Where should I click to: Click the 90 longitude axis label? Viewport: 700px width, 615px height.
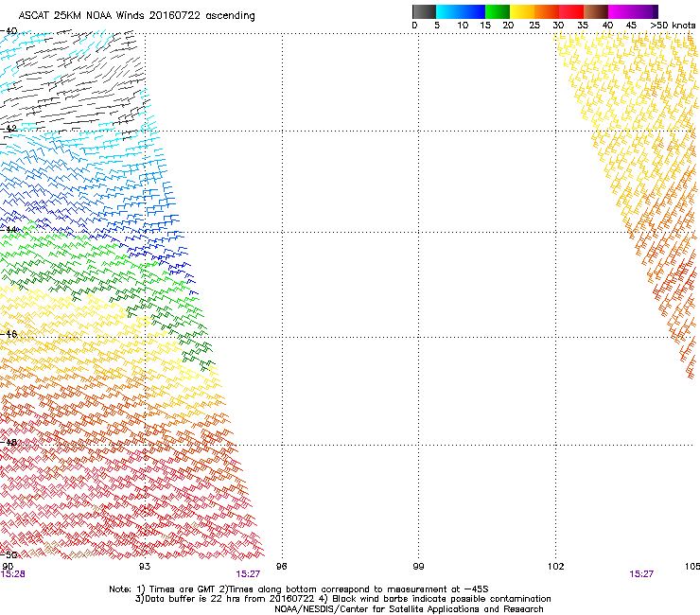pos(8,567)
